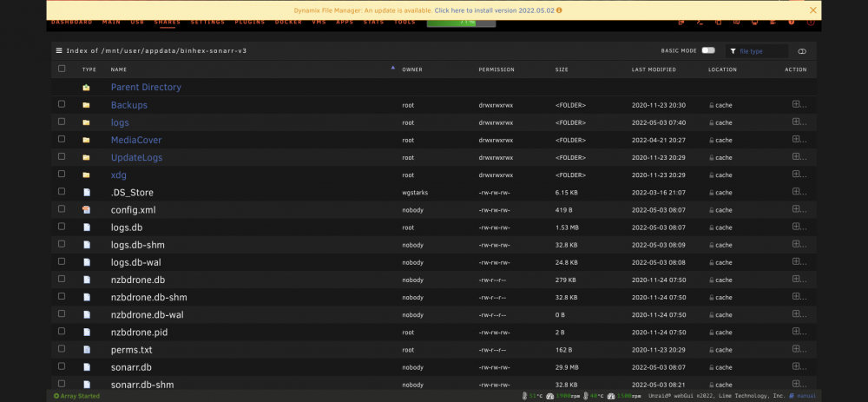Open the UpdateLogs folder link
Viewport: 868px width, 402px height.
click(137, 157)
